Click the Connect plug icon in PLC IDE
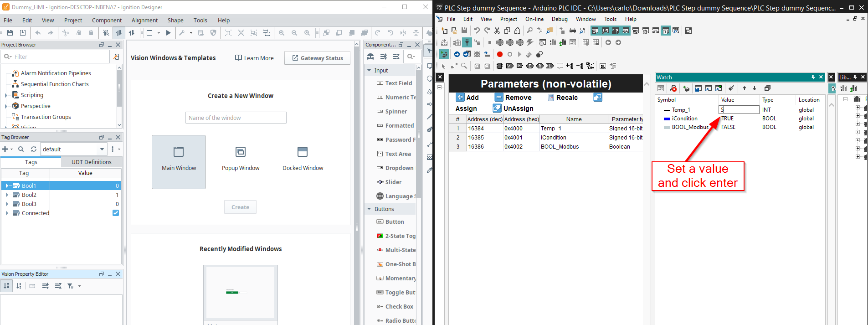Viewport: 868px width, 325px height. pos(467,42)
